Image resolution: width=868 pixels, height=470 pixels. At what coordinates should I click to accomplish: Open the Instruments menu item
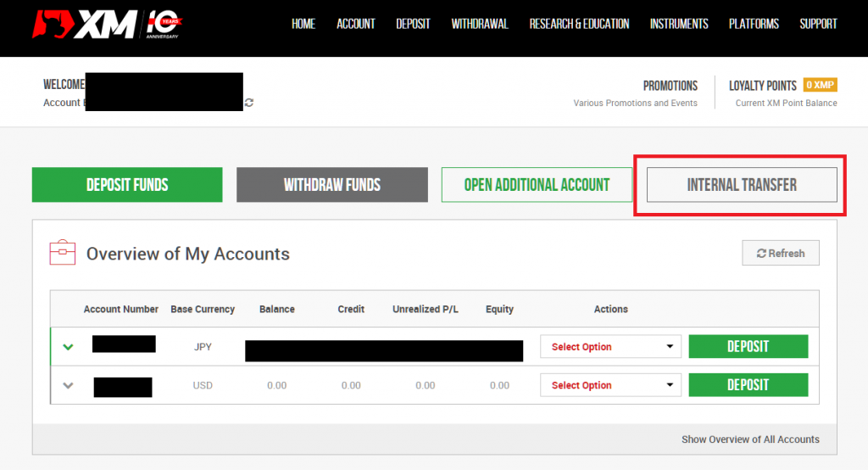pyautogui.click(x=678, y=24)
